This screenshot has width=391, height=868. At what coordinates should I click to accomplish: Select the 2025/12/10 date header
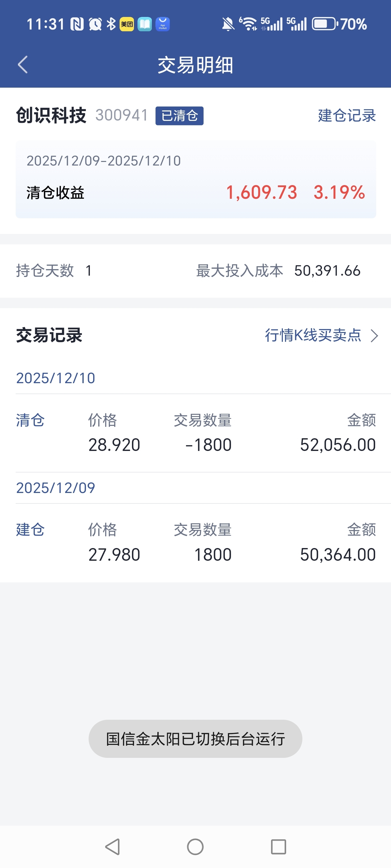pyautogui.click(x=56, y=378)
